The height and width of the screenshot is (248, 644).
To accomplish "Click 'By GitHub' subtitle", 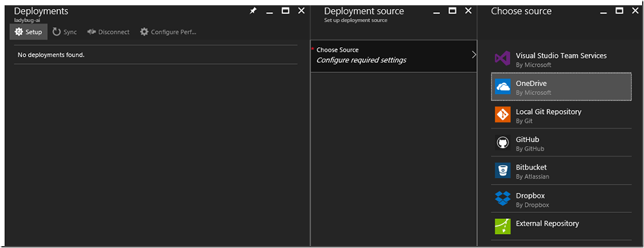I will coord(530,149).
